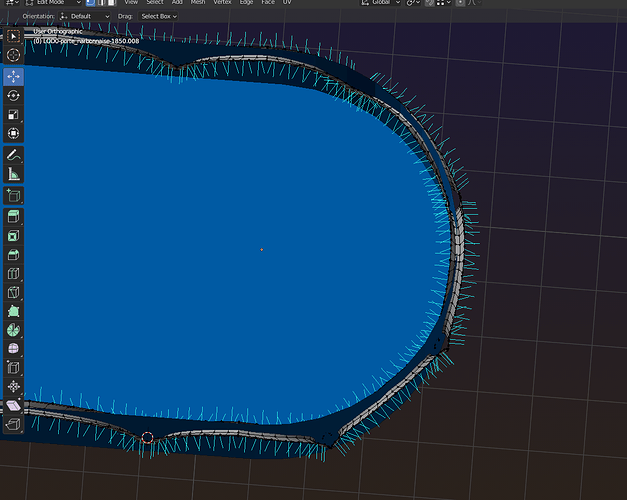The image size is (627, 500).
Task: Select the Smooth vertices tool
Action: click(x=13, y=349)
